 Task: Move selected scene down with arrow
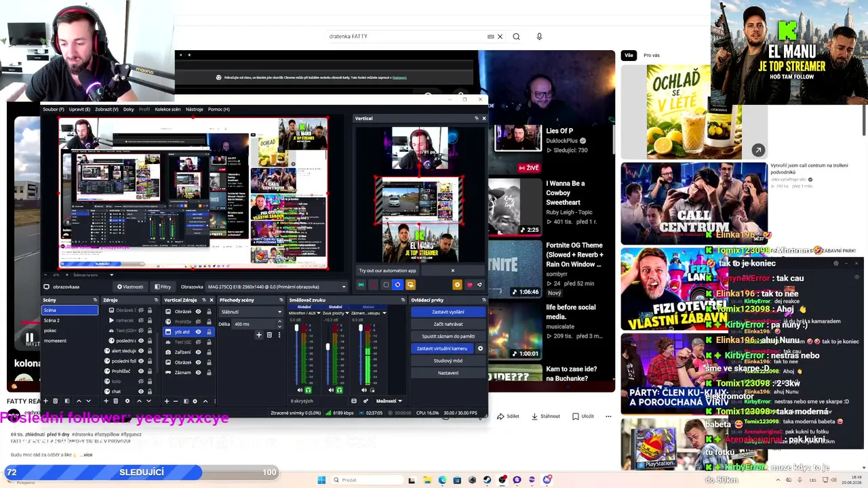click(x=88, y=401)
